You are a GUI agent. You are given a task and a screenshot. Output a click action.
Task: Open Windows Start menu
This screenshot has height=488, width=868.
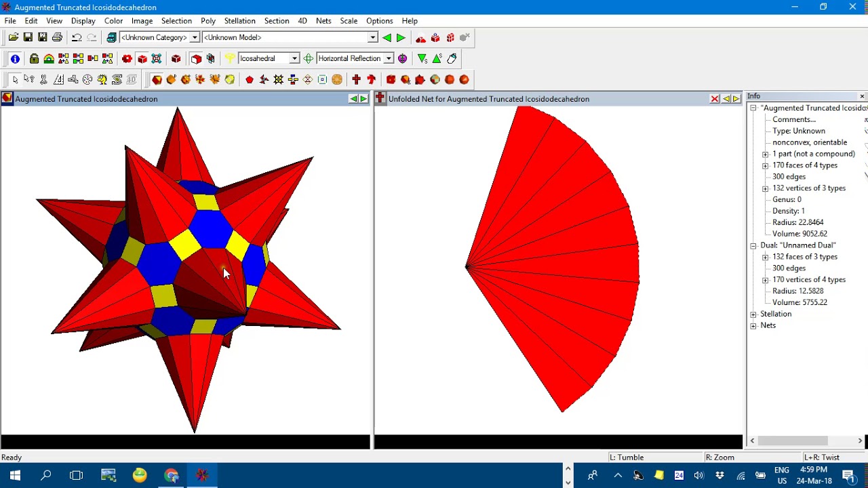tap(15, 475)
